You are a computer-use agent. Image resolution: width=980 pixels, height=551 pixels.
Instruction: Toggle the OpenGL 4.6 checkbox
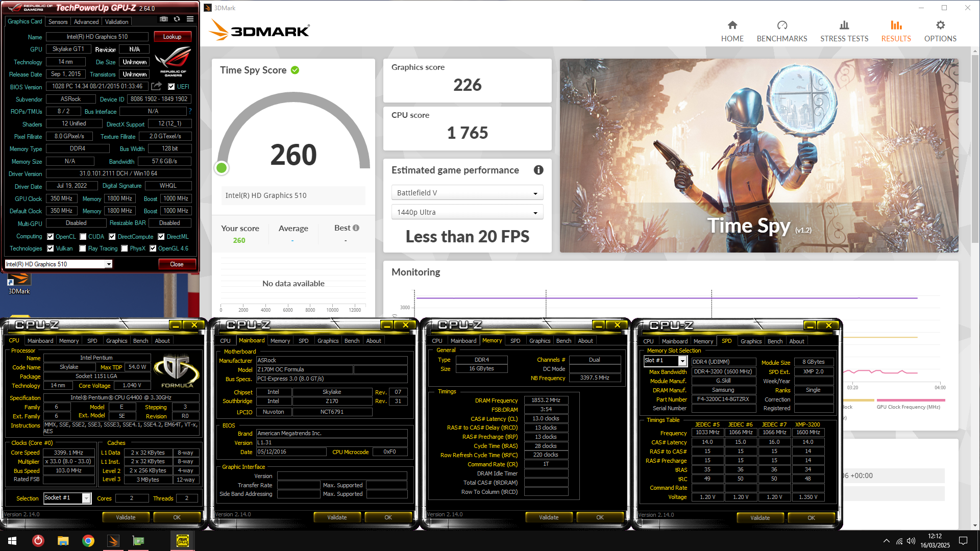pos(153,248)
